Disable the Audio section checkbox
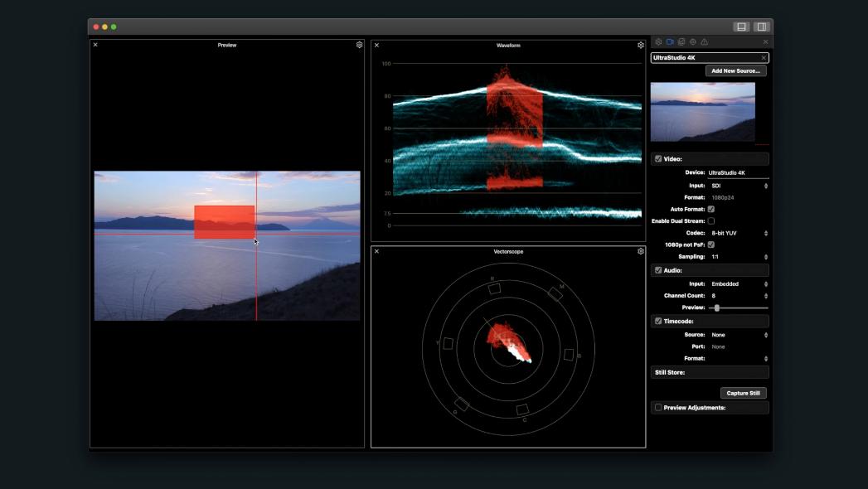The image size is (868, 489). 658,270
